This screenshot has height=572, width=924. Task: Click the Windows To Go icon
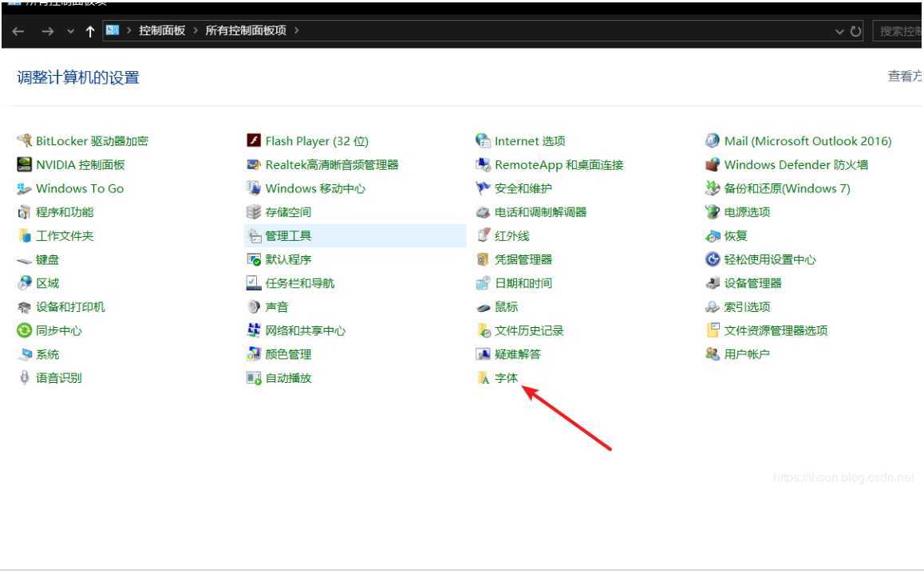[24, 188]
